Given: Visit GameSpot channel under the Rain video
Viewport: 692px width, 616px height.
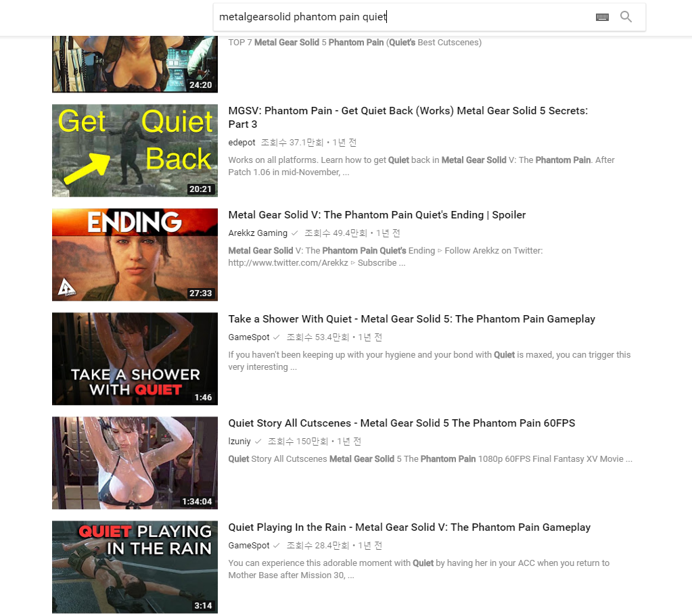Looking at the screenshot, I should point(248,546).
